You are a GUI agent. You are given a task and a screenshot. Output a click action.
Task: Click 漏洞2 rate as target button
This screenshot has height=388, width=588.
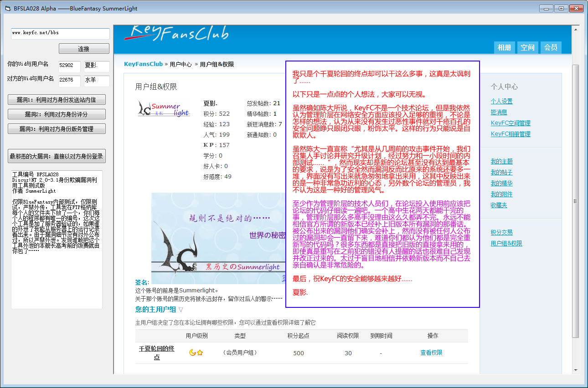(x=57, y=114)
